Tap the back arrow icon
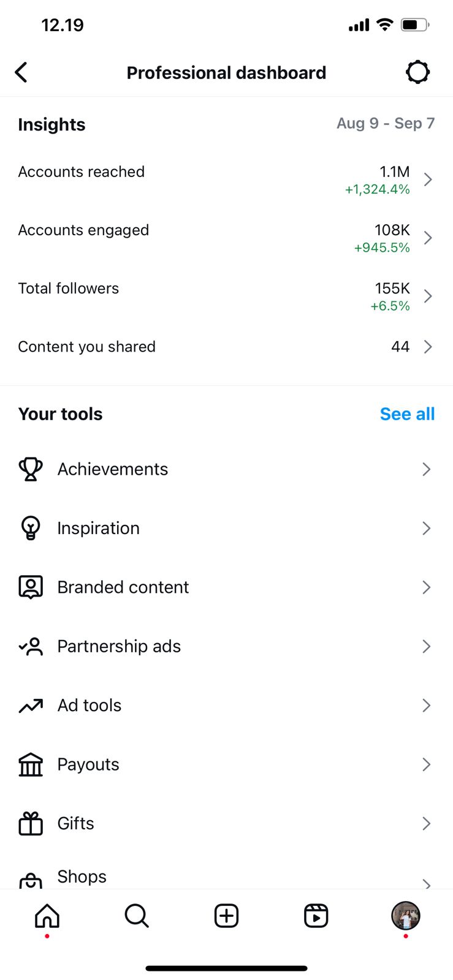Screen dimensions: 453x980 point(21,72)
